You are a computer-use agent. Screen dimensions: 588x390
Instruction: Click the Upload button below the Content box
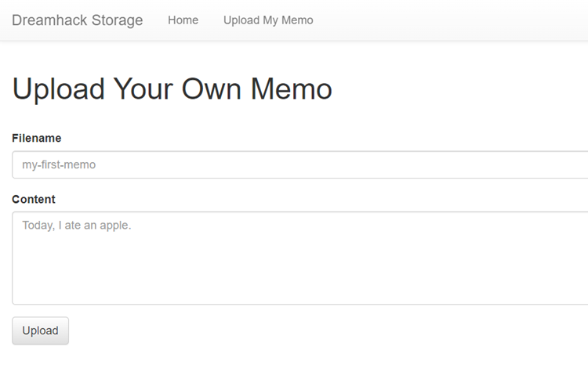(x=40, y=330)
